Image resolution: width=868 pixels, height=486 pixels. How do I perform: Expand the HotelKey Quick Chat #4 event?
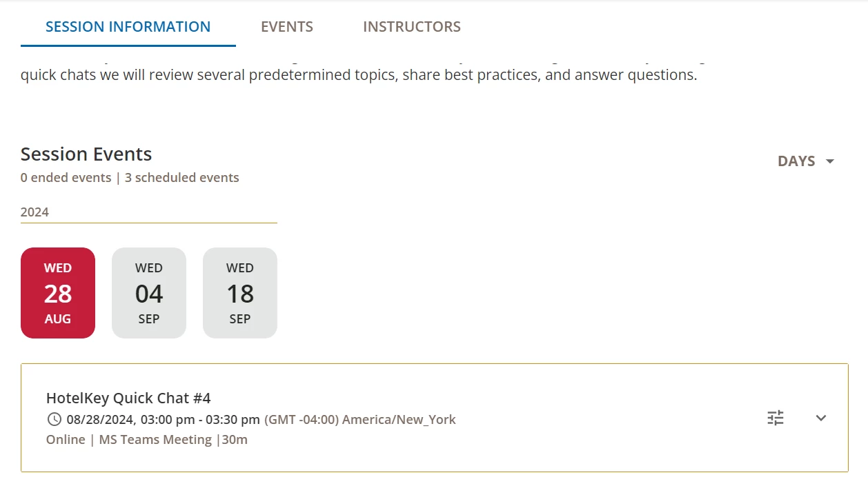tap(820, 418)
